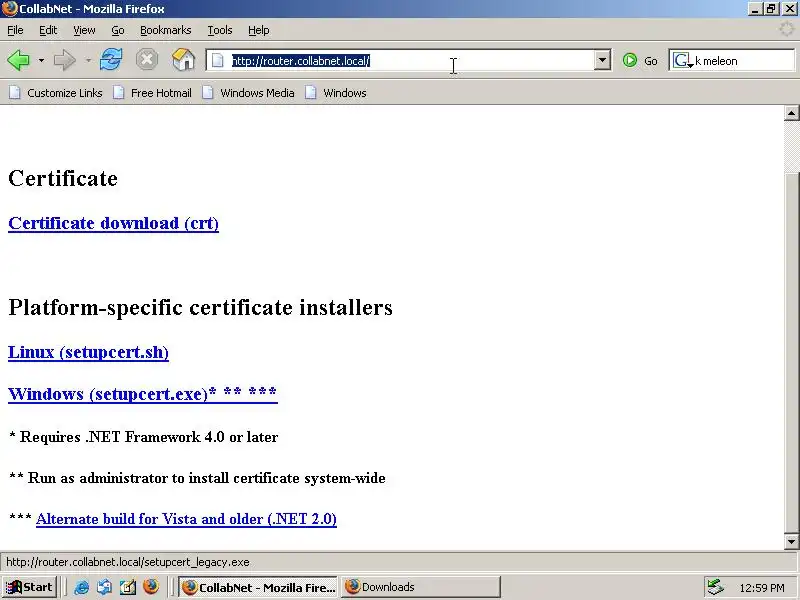Click the scrollbar up arrow

coord(791,113)
